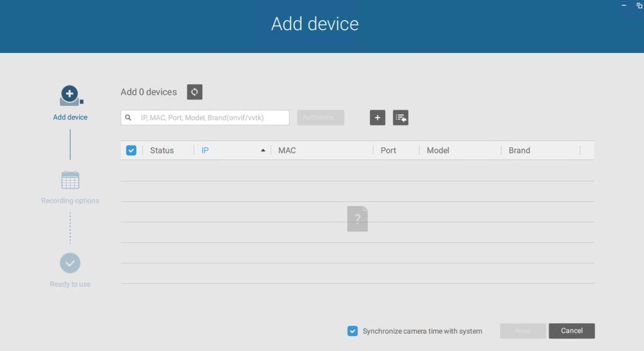Sort by the MAC column header

point(287,150)
